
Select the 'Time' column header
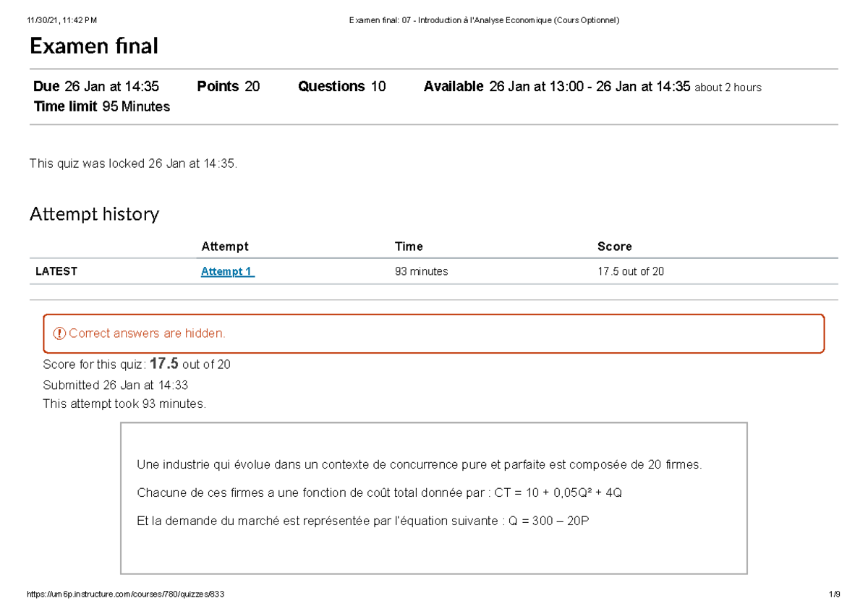tap(409, 246)
